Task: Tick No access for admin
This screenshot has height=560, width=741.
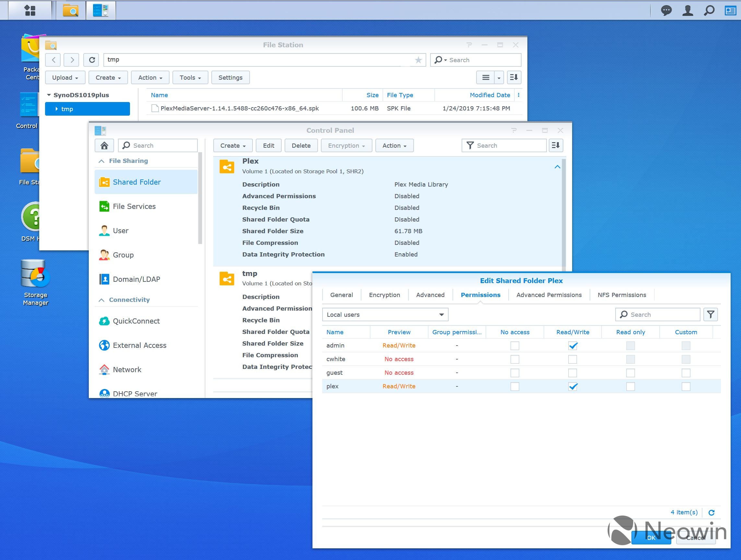Action: pyautogui.click(x=515, y=346)
